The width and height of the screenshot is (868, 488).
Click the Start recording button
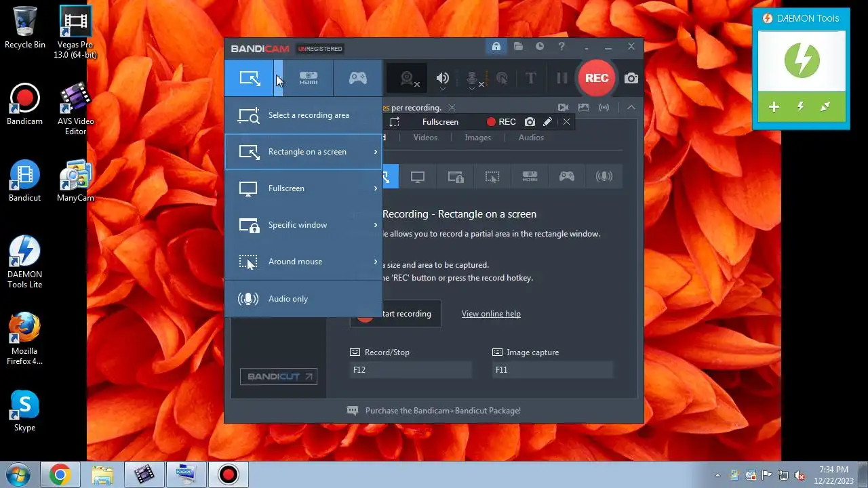pyautogui.click(x=395, y=314)
